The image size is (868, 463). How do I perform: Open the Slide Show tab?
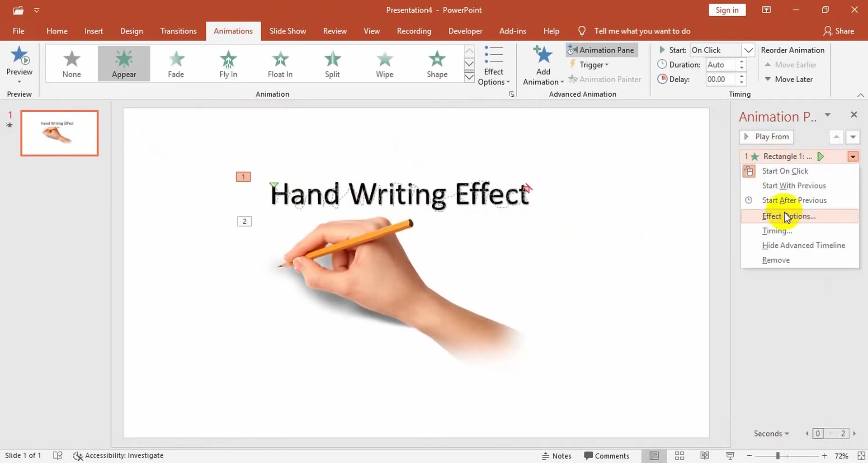click(x=288, y=31)
